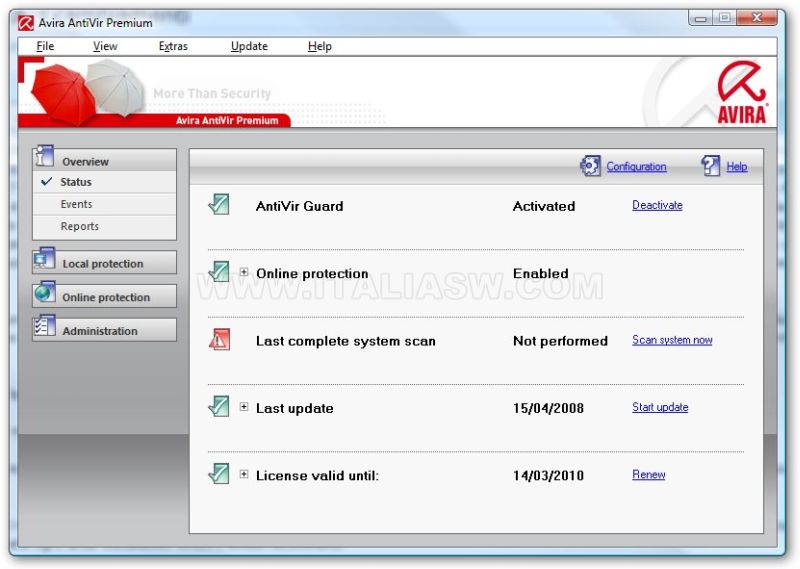Click the 14/03/2010 license date

548,476
